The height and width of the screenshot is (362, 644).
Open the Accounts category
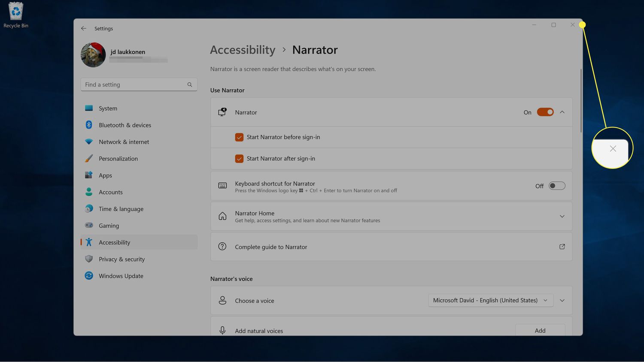(x=139, y=192)
